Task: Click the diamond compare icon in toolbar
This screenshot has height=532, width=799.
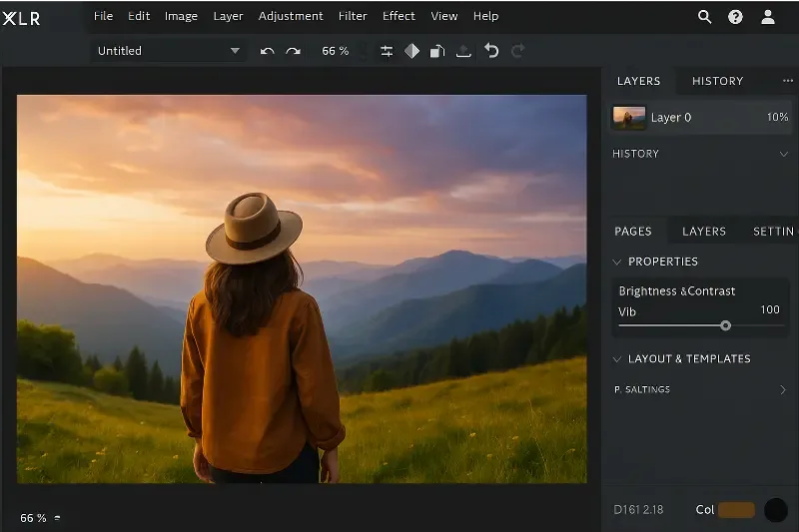Action: 411,51
